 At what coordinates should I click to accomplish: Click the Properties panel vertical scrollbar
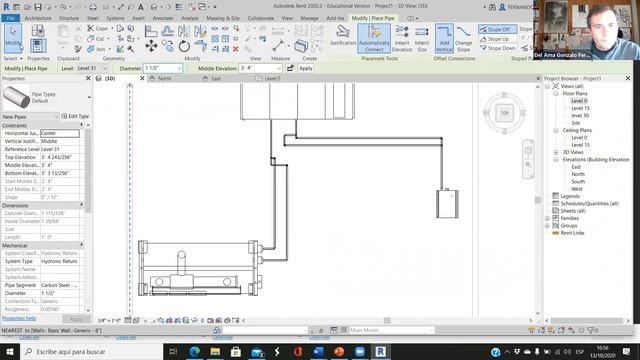(88, 171)
